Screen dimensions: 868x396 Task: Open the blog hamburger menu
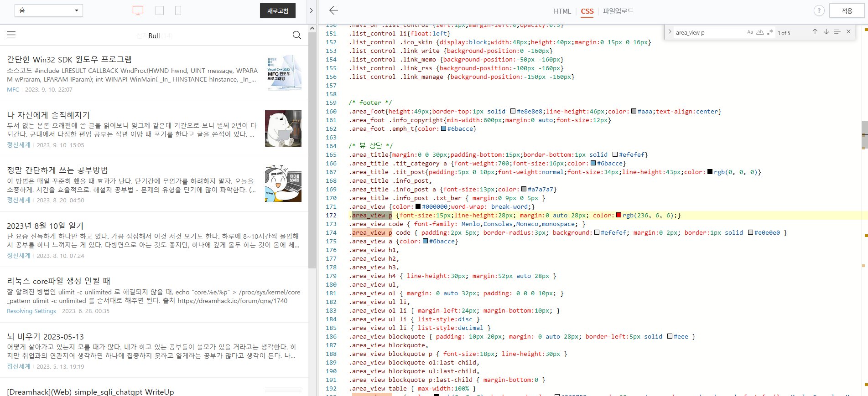11,35
